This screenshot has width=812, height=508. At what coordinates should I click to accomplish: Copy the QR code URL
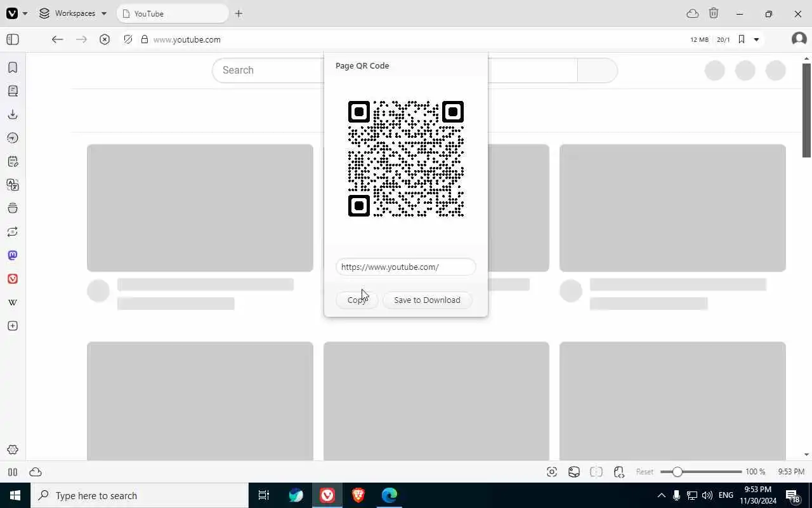click(357, 300)
